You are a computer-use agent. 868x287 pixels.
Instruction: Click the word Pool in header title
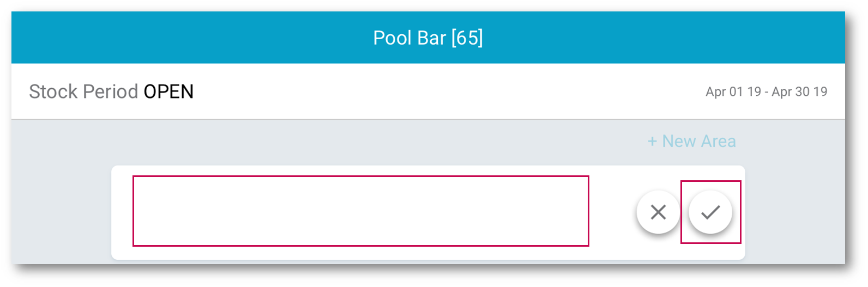tap(393, 38)
